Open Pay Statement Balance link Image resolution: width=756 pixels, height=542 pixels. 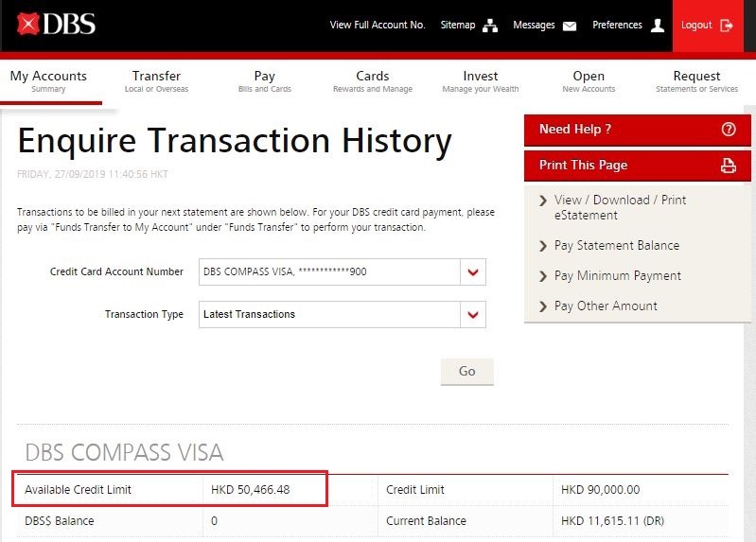[x=616, y=246]
